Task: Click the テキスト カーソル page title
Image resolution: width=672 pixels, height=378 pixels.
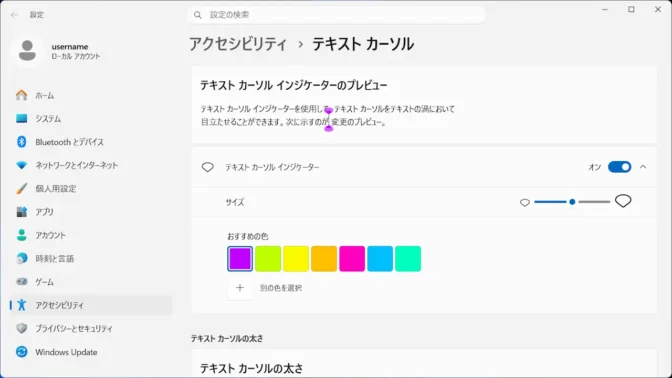Action: (363, 44)
